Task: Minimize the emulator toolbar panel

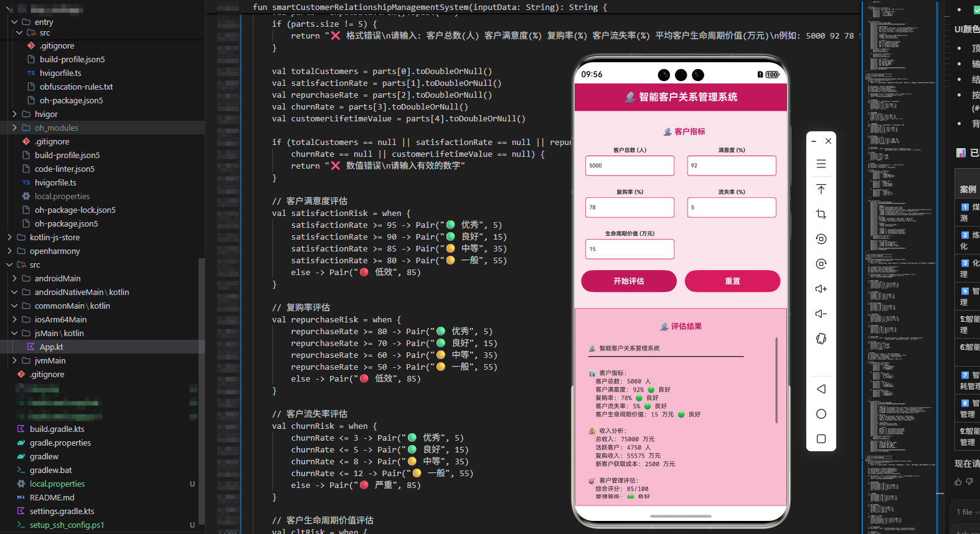Action: [814, 141]
